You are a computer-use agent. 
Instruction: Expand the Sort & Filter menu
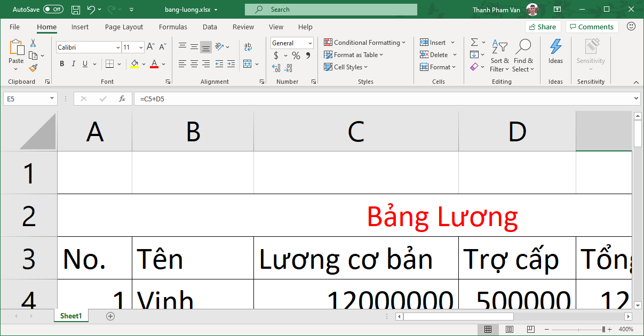point(499,55)
